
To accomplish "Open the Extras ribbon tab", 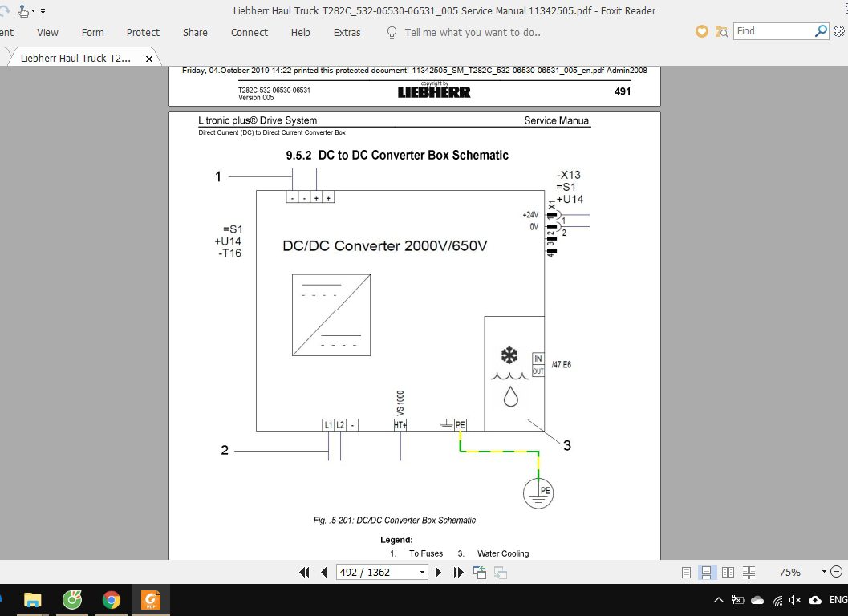I will pyautogui.click(x=347, y=32).
